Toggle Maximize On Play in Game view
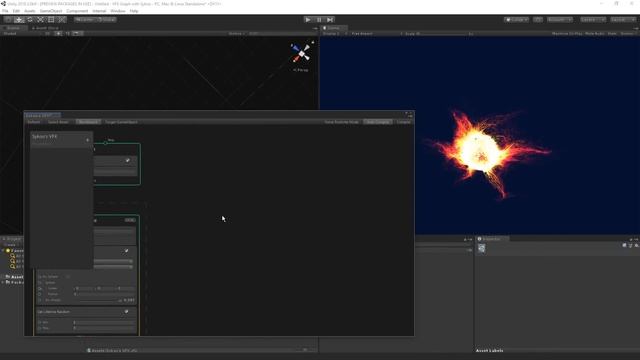The width and height of the screenshot is (640, 360). coord(567,33)
